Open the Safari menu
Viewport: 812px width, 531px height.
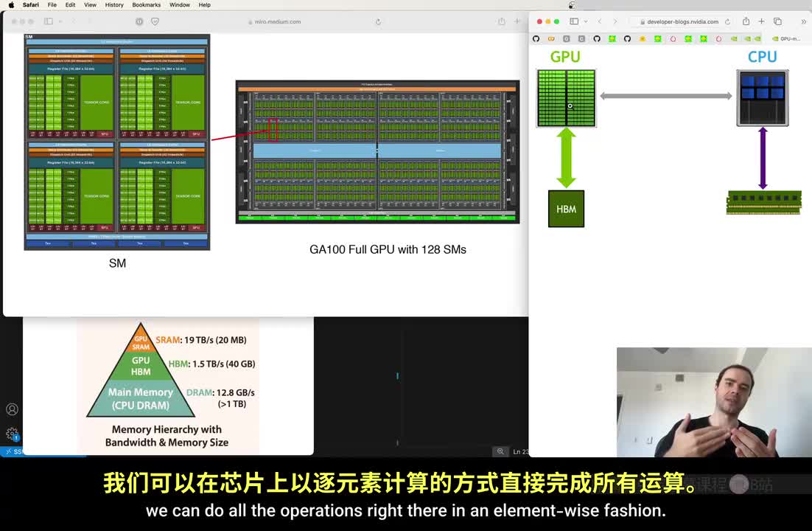[x=30, y=4]
